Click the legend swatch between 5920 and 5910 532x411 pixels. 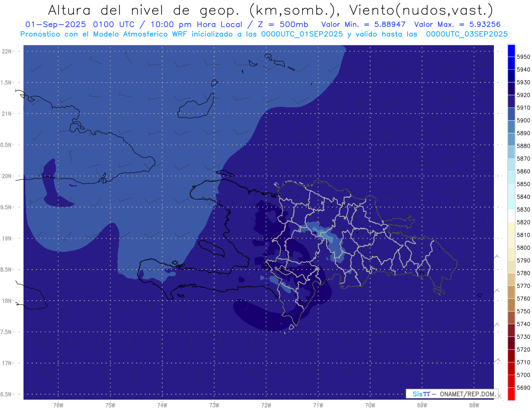(x=511, y=102)
